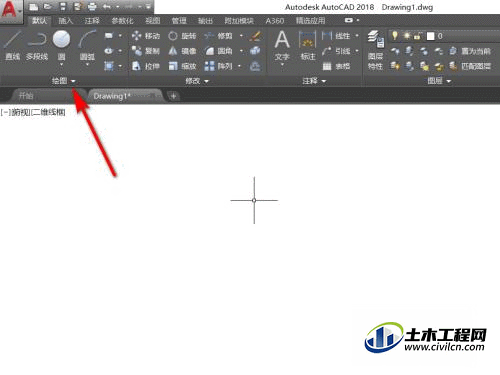Click the Leader (引线) tool
This screenshot has width=500, height=375.
coord(336,51)
